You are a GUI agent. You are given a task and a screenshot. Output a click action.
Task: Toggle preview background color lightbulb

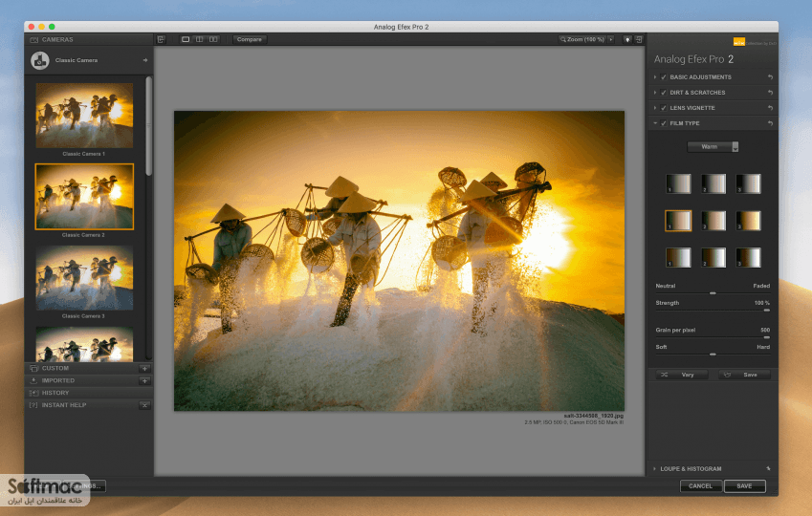click(627, 39)
